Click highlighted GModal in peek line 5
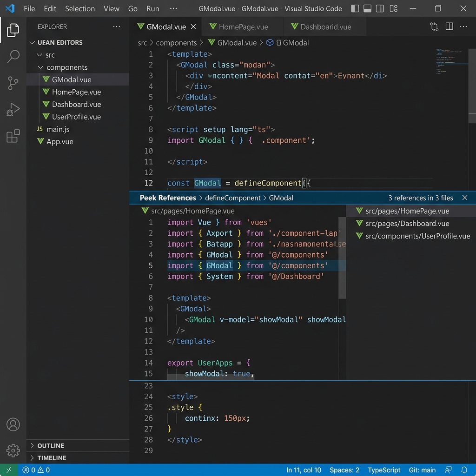 coord(219,265)
